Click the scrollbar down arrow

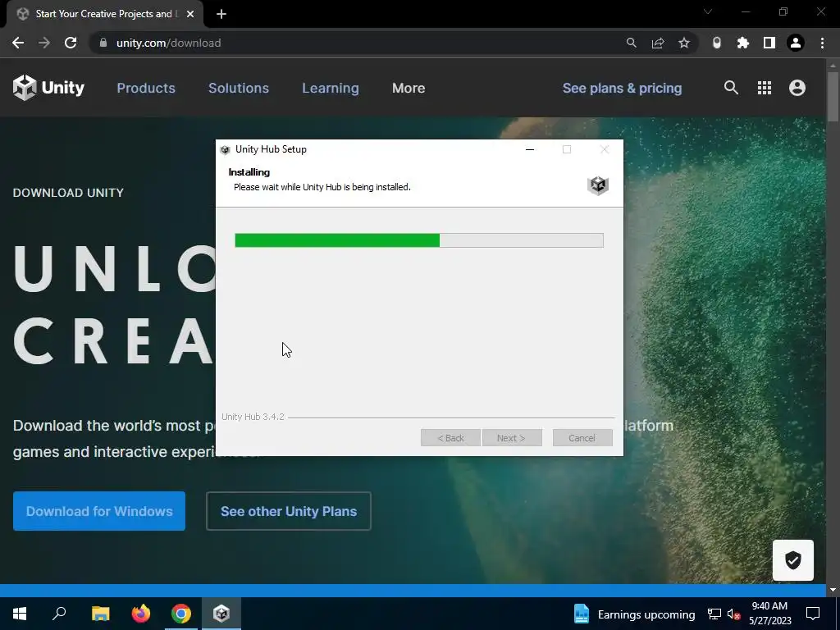[x=833, y=590]
